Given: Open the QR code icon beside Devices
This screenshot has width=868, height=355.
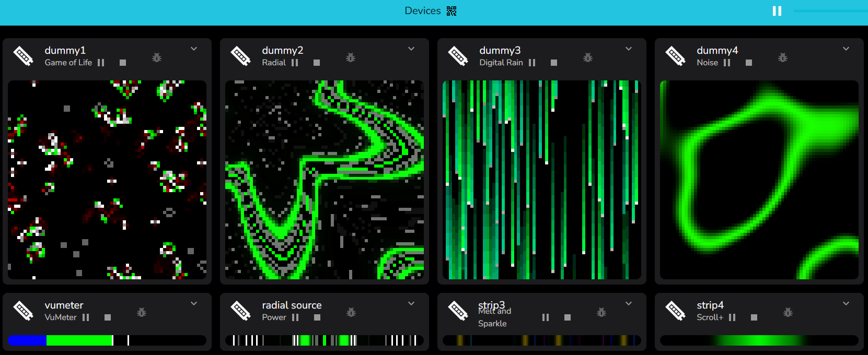Looking at the screenshot, I should coord(452,11).
